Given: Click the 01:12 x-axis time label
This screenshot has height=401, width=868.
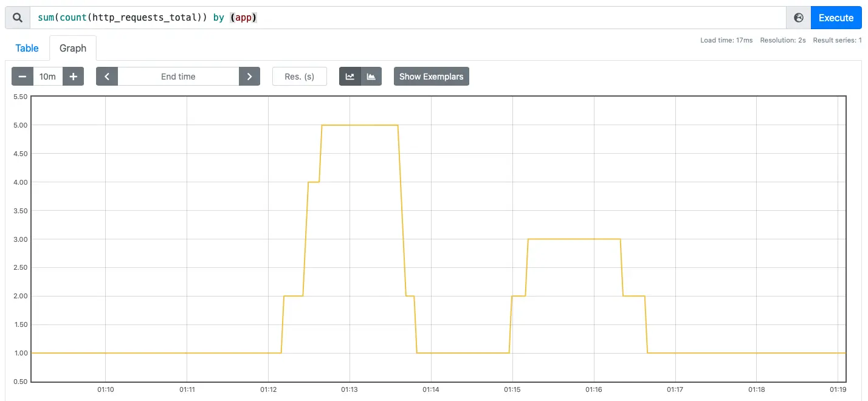Looking at the screenshot, I should (268, 389).
